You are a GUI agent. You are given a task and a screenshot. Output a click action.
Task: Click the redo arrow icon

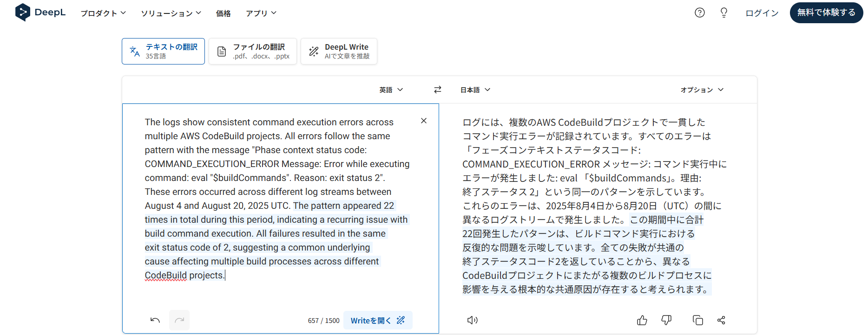click(179, 320)
